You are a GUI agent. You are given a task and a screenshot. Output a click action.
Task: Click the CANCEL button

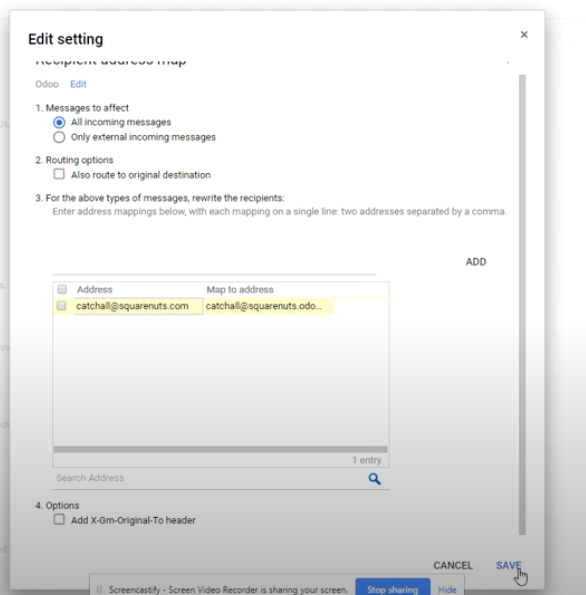point(453,565)
